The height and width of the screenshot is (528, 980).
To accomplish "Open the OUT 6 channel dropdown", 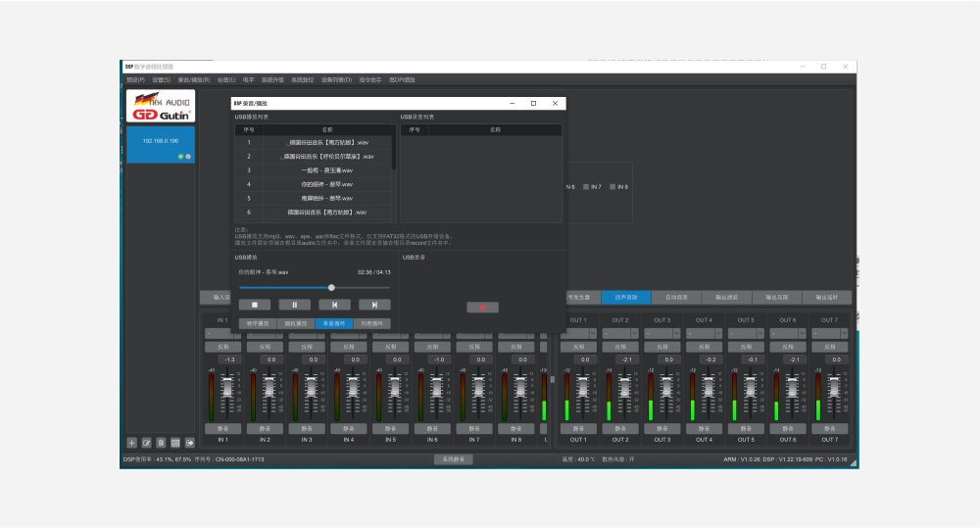I will pyautogui.click(x=788, y=334).
